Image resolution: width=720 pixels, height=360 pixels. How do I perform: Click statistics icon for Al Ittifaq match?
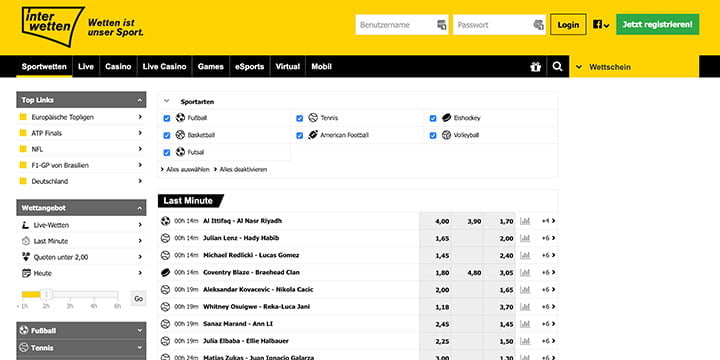[x=525, y=221]
